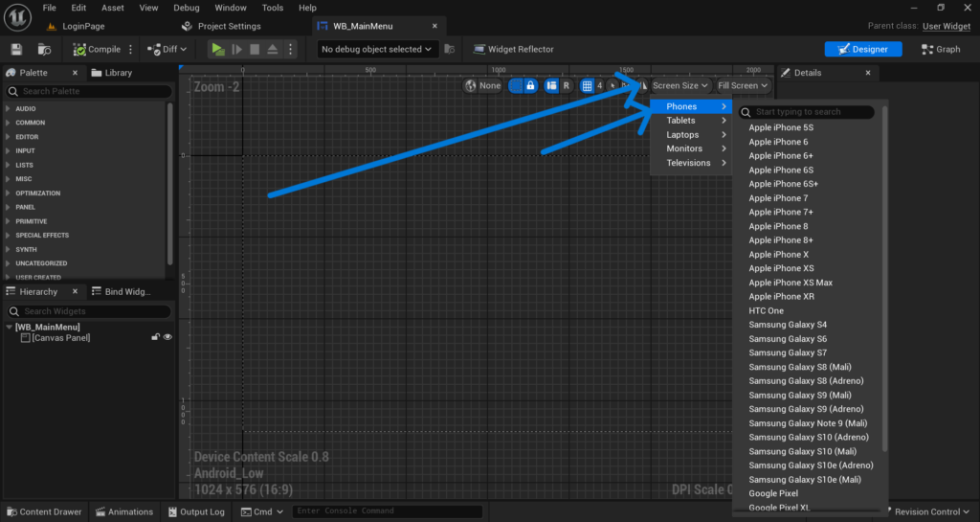
Task: Open the No debug object selected dropdown
Action: 376,50
